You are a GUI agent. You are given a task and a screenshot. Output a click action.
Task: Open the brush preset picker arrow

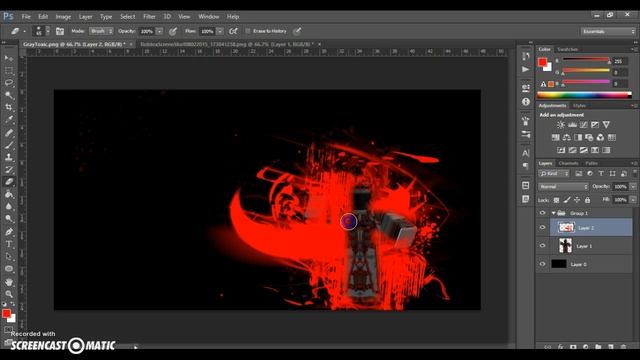tap(48, 31)
